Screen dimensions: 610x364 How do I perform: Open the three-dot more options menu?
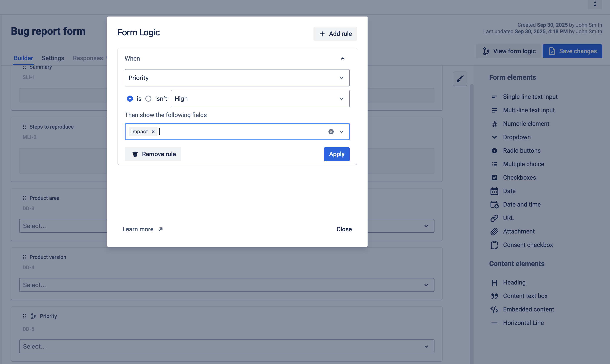[595, 3]
